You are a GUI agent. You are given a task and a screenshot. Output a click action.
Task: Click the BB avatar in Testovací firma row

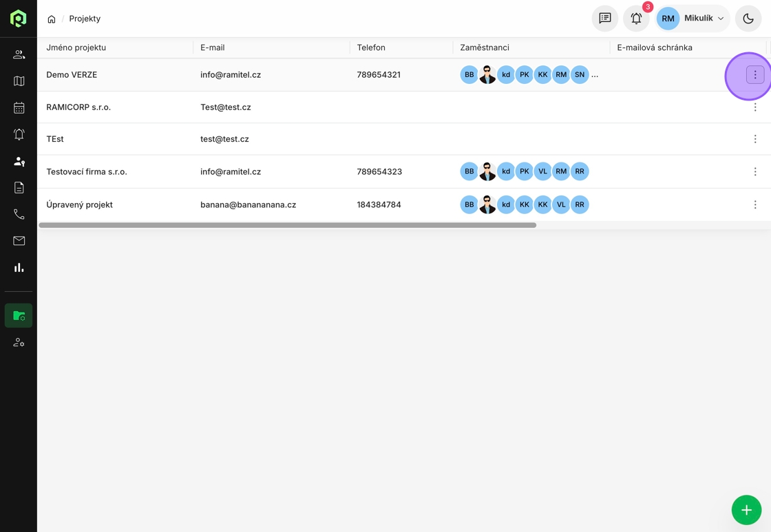click(469, 171)
